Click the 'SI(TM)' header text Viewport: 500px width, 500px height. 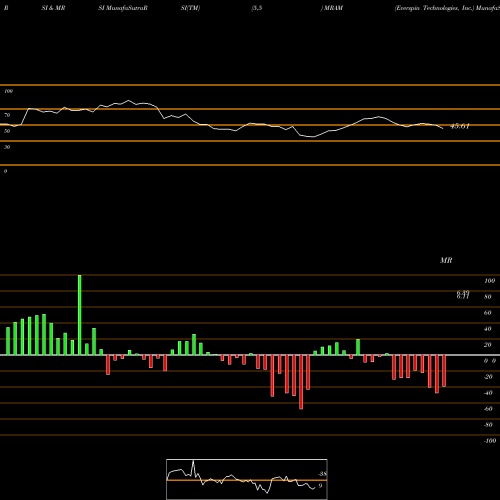pyautogui.click(x=190, y=8)
